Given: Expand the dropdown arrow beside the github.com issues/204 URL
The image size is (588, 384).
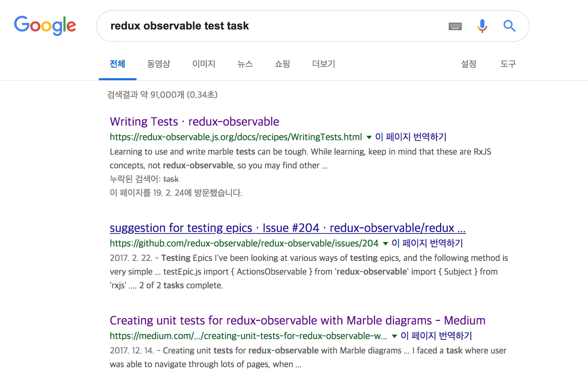Looking at the screenshot, I should click(386, 244).
